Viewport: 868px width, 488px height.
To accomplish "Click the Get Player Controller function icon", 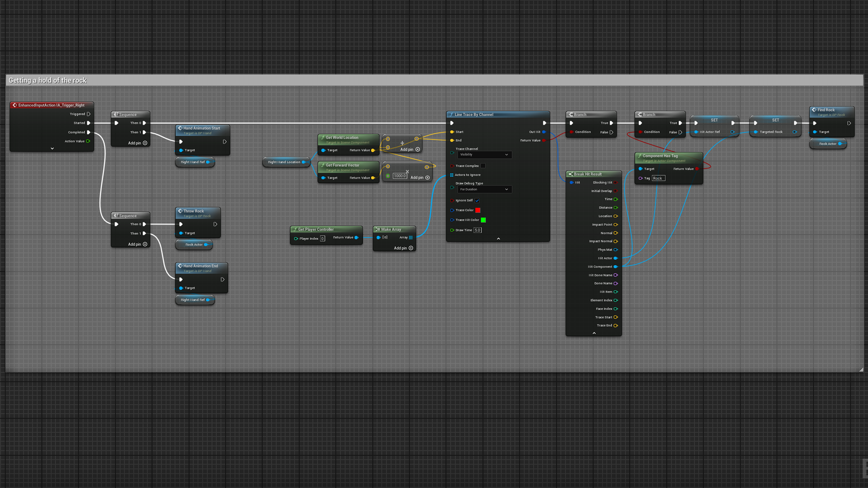I will click(x=295, y=229).
